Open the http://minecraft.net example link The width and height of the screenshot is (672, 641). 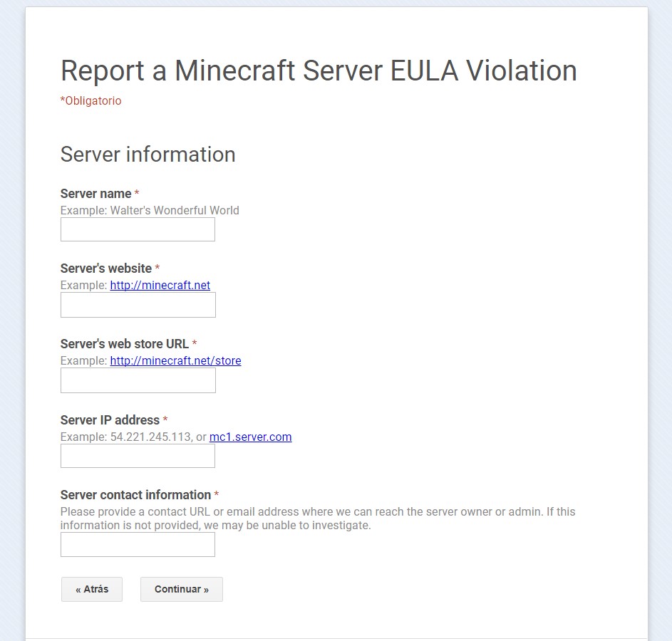[x=160, y=285]
